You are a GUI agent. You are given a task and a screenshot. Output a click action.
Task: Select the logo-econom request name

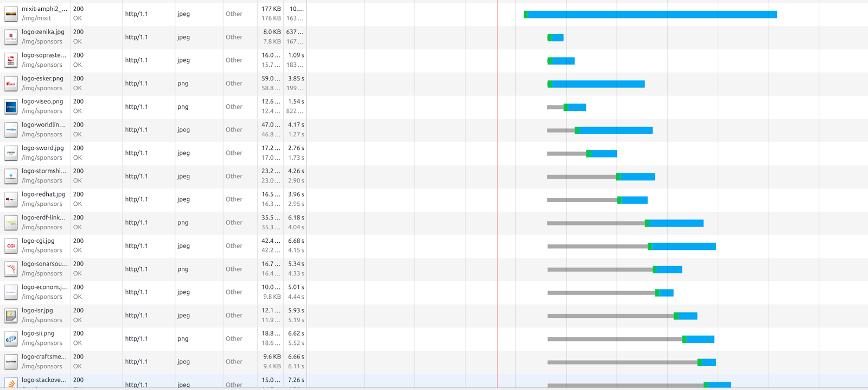pos(44,287)
